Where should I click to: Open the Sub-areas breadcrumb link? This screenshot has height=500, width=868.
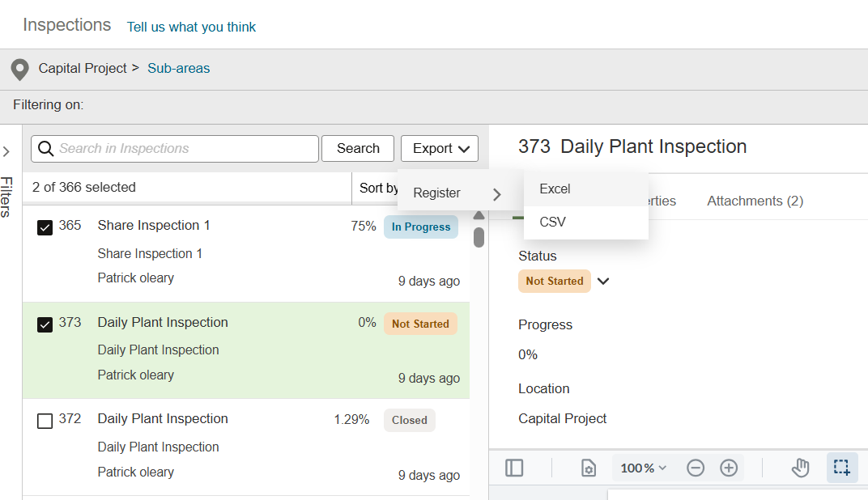[178, 68]
